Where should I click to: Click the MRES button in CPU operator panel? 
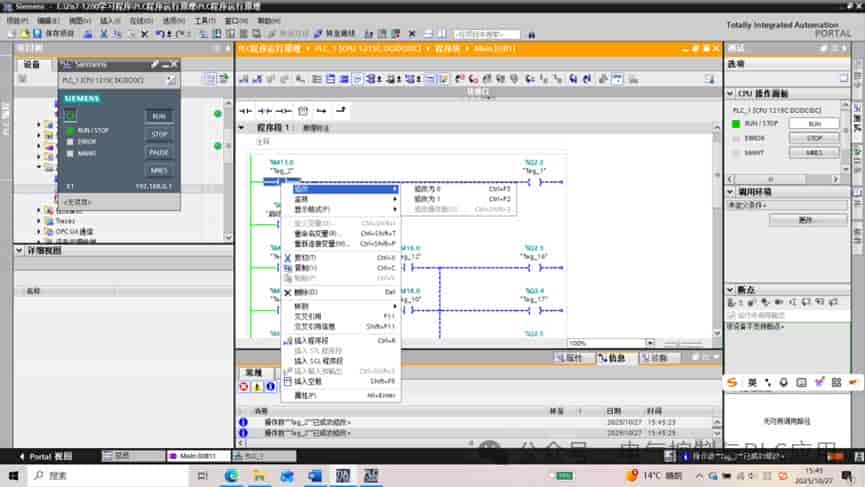pos(814,153)
